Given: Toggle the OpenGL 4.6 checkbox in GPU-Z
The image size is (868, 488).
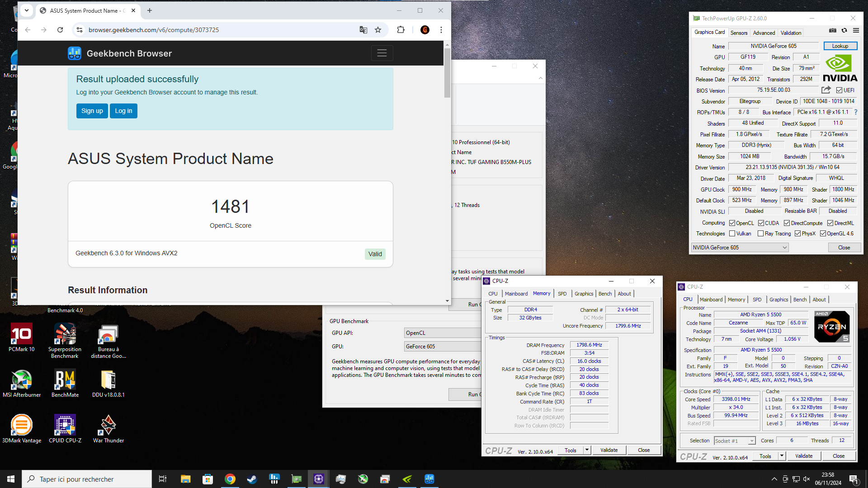Looking at the screenshot, I should tap(823, 234).
